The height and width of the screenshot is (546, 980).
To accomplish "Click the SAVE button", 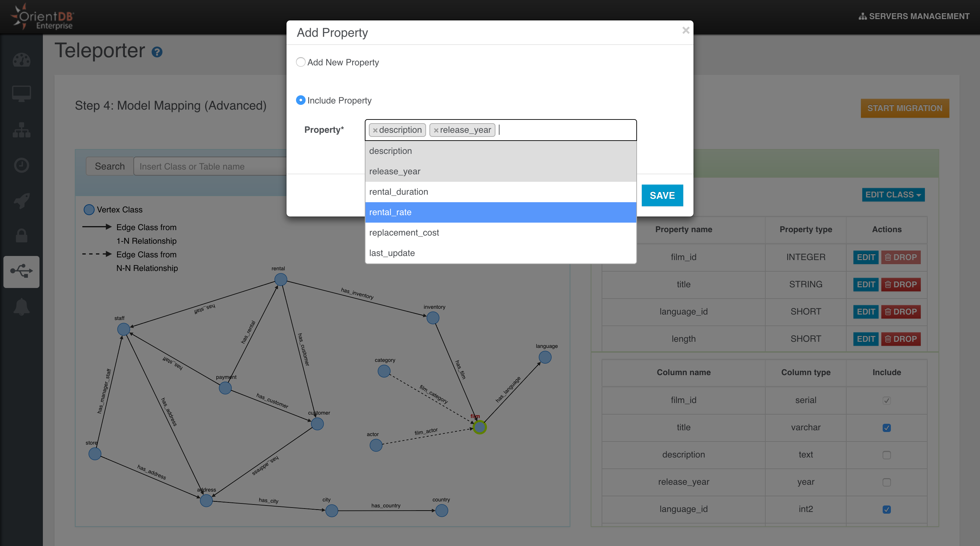I will 662,196.
